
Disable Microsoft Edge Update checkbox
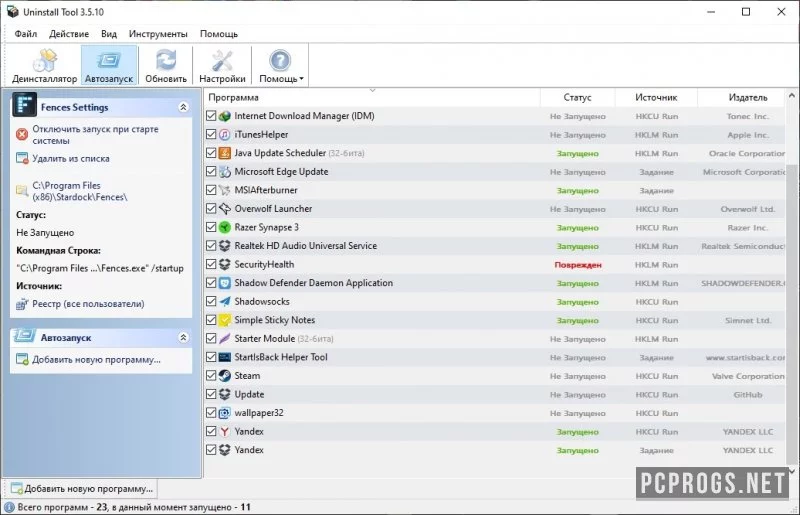pyautogui.click(x=211, y=171)
